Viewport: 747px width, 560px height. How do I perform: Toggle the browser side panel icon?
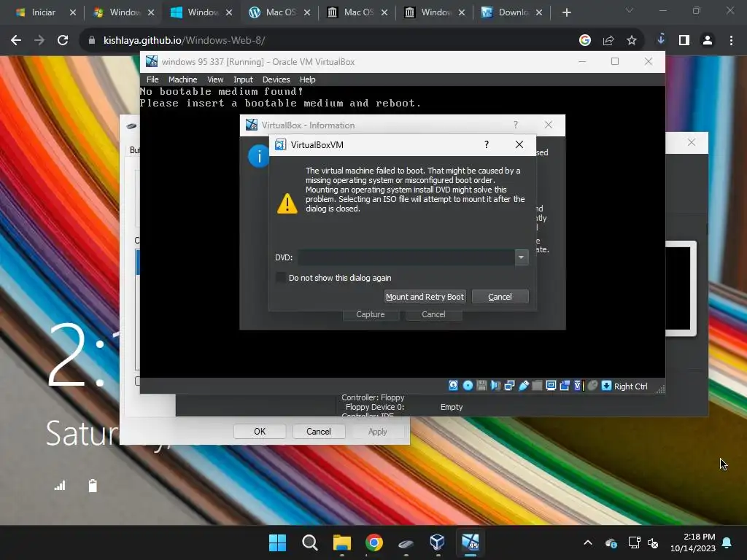point(684,41)
